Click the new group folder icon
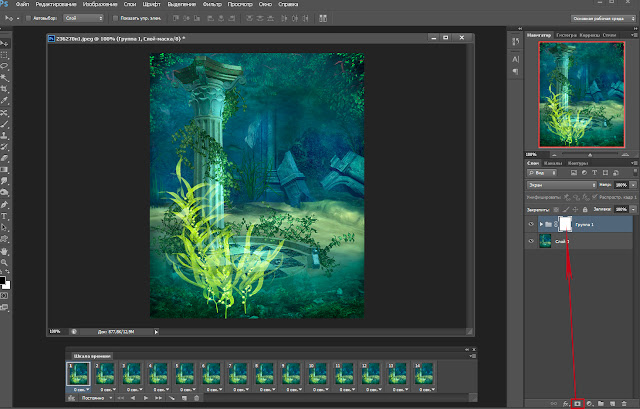This screenshot has height=409, width=640. pos(601,404)
